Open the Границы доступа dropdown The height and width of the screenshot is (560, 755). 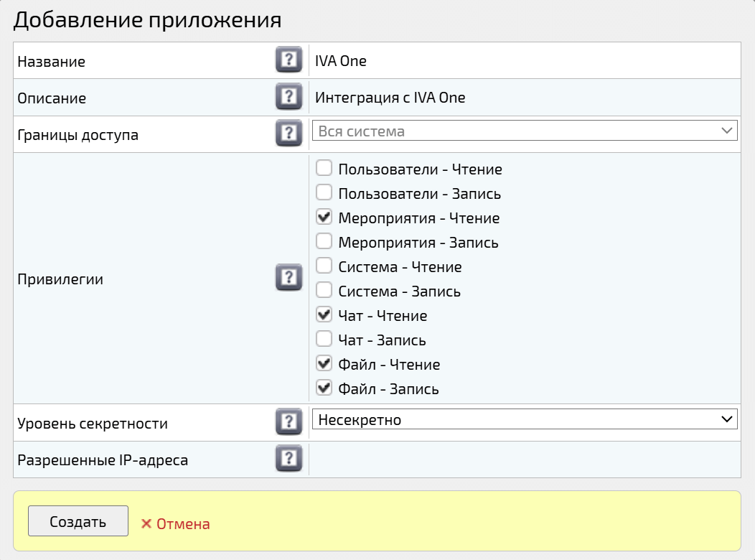pos(727,130)
